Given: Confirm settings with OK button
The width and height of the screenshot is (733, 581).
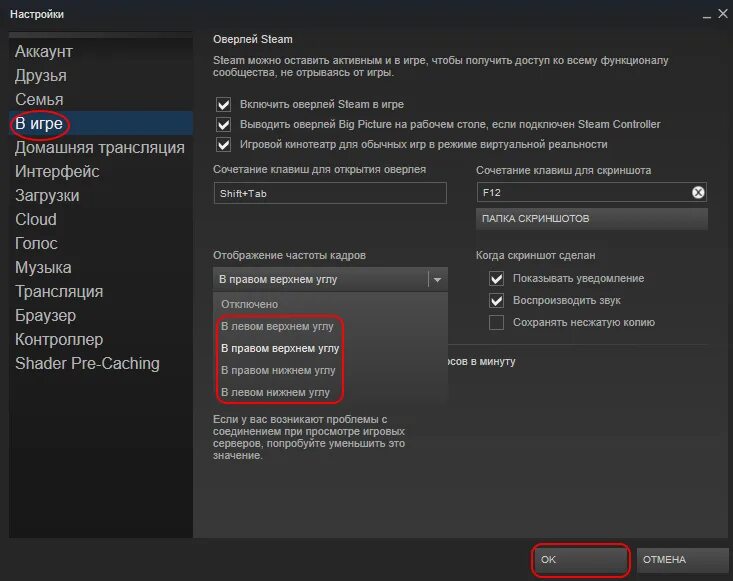Looking at the screenshot, I should pos(581,559).
